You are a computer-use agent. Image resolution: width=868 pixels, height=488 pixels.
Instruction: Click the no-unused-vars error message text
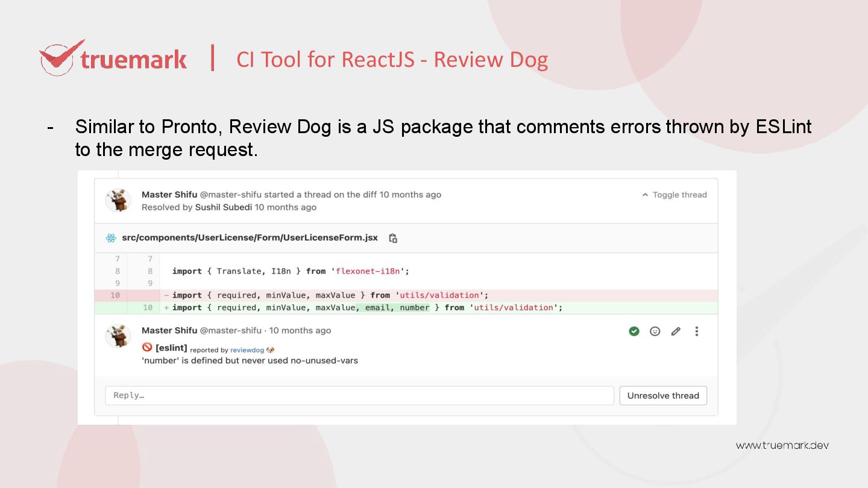point(250,361)
